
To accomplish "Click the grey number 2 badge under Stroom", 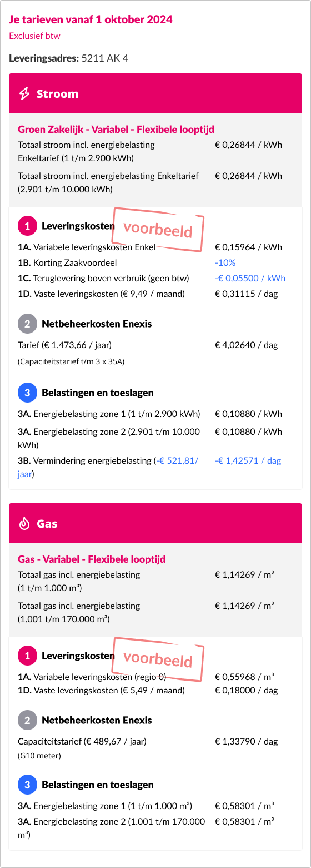I will pyautogui.click(x=27, y=324).
